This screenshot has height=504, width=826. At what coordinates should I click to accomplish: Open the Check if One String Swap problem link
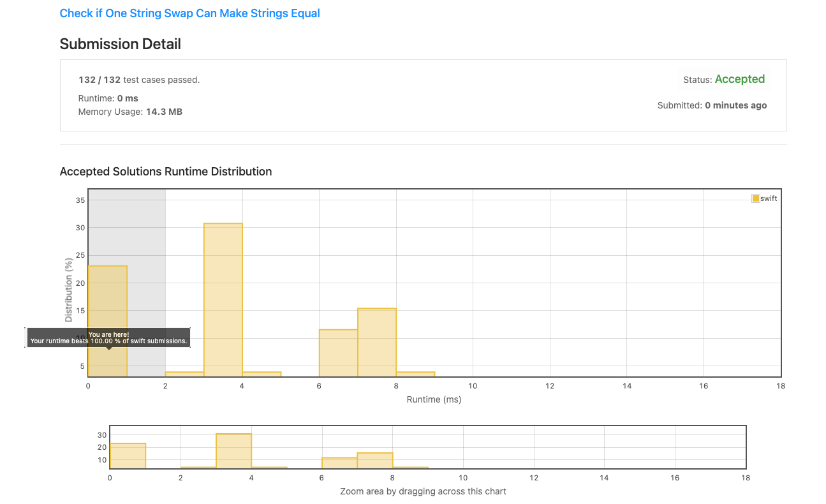coord(189,13)
